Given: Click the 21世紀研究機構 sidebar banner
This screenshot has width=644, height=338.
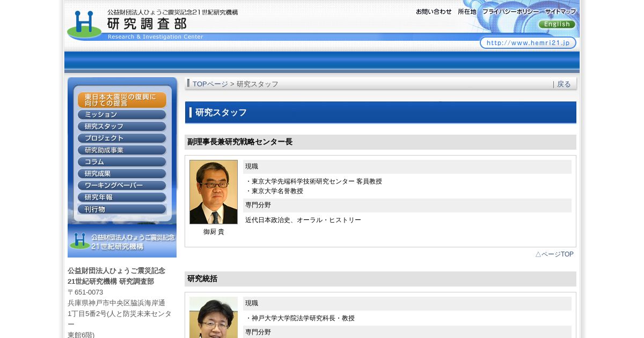Looking at the screenshot, I should tap(122, 241).
